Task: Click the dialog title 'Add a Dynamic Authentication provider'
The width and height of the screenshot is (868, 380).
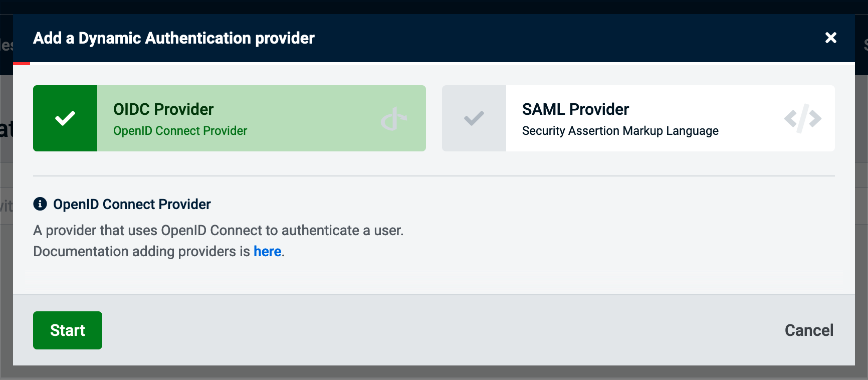Action: coord(173,38)
